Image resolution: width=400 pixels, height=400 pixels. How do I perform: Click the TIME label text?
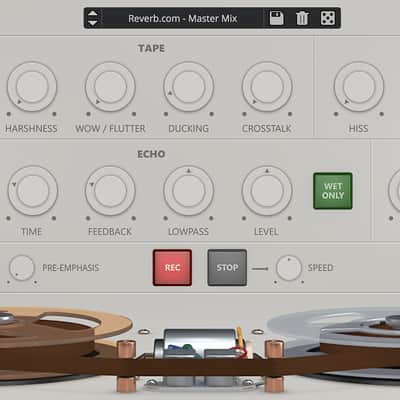(x=32, y=232)
